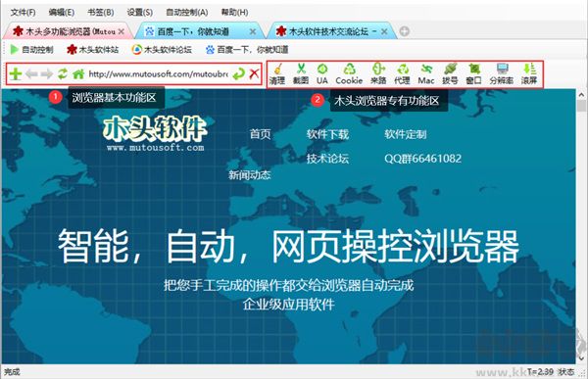Click the Mac address tool icon

pyautogui.click(x=426, y=73)
